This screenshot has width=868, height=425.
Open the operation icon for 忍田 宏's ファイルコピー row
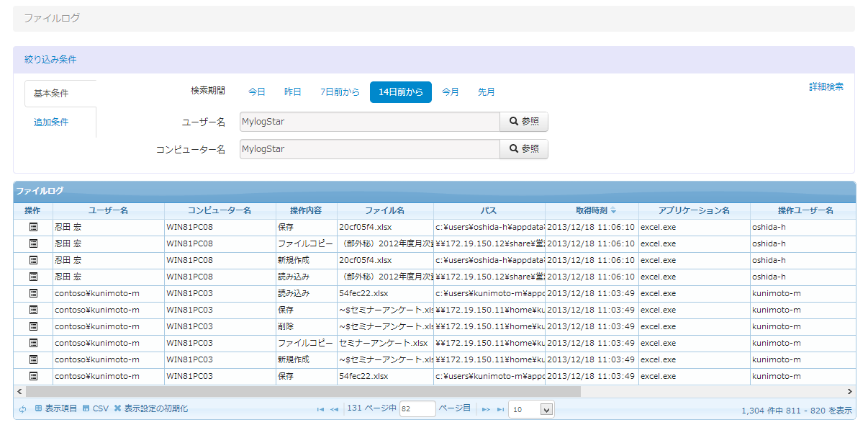click(33, 243)
